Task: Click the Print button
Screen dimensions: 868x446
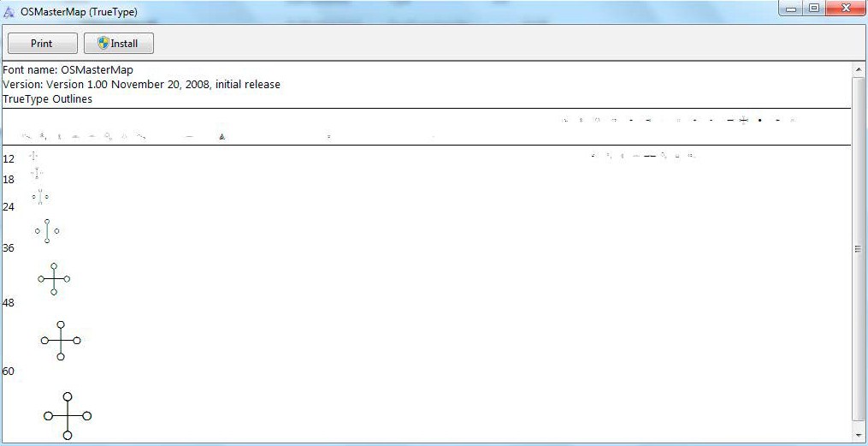Action: click(x=42, y=43)
